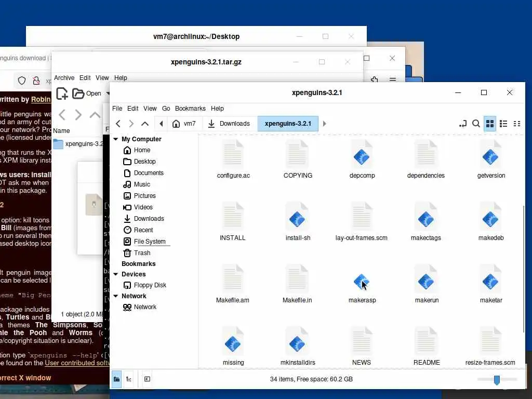This screenshot has width=532, height=399.
Task: Open the Edit menu in the file manager
Action: (132, 109)
